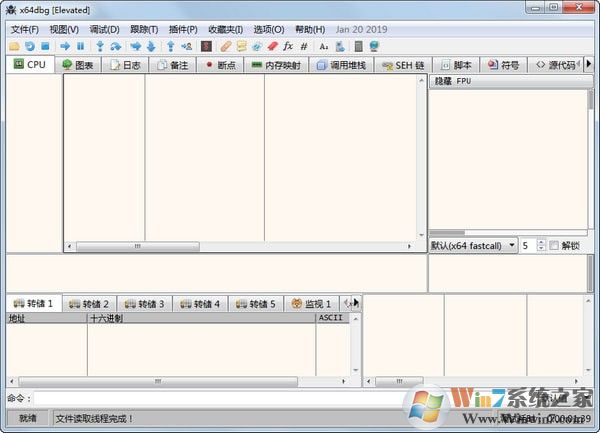600x433 pixels.
Task: Click the calculator icon in toolbar
Action: 358,46
